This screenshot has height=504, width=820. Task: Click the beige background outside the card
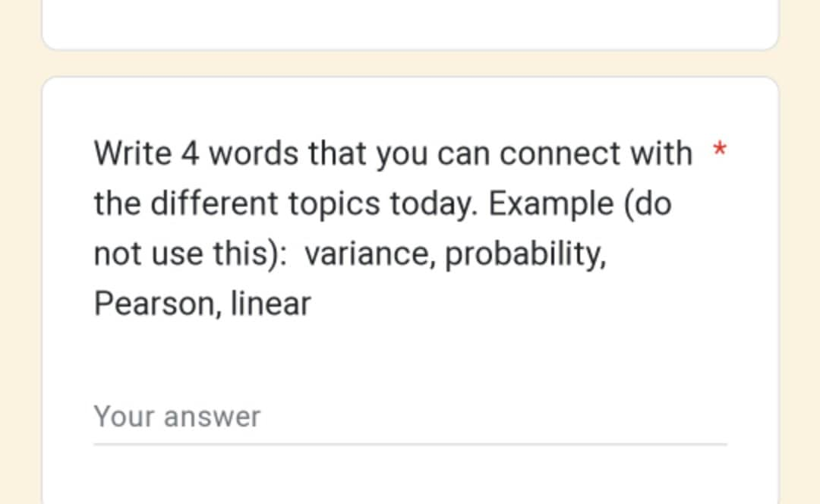point(20,252)
